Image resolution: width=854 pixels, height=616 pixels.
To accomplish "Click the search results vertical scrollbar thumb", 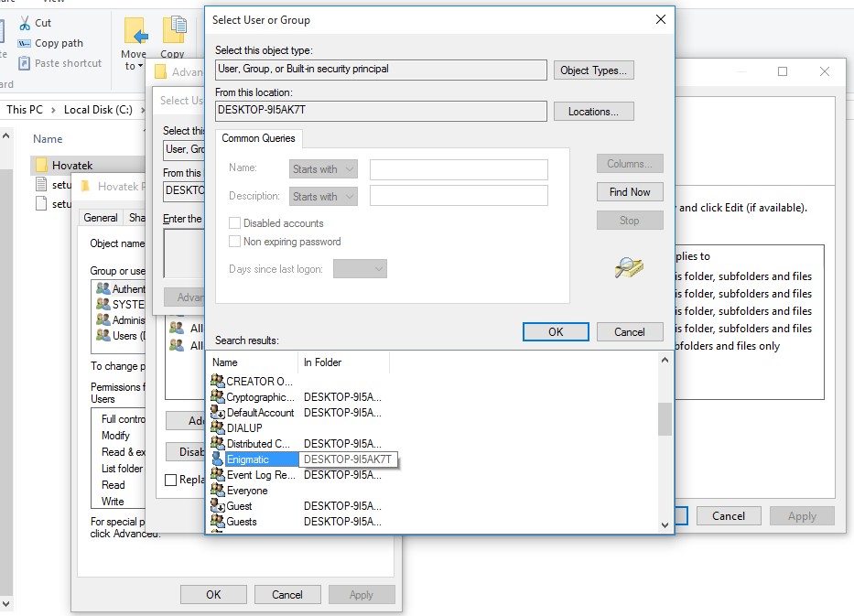I will click(665, 418).
